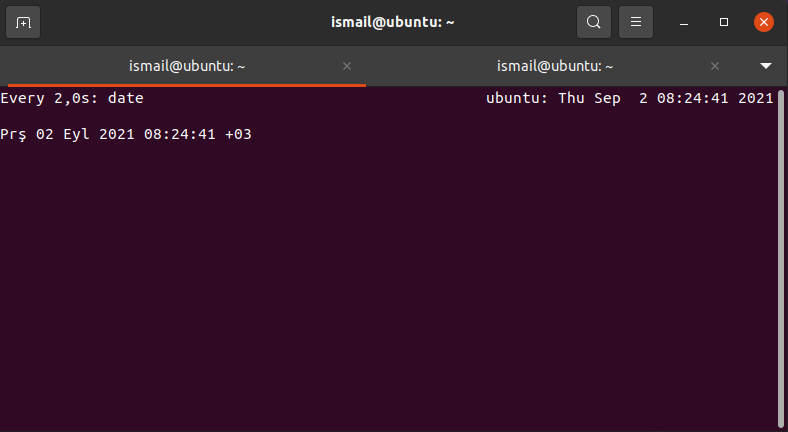Minimize the terminal window
Viewport: 788px width, 432px height.
click(683, 22)
